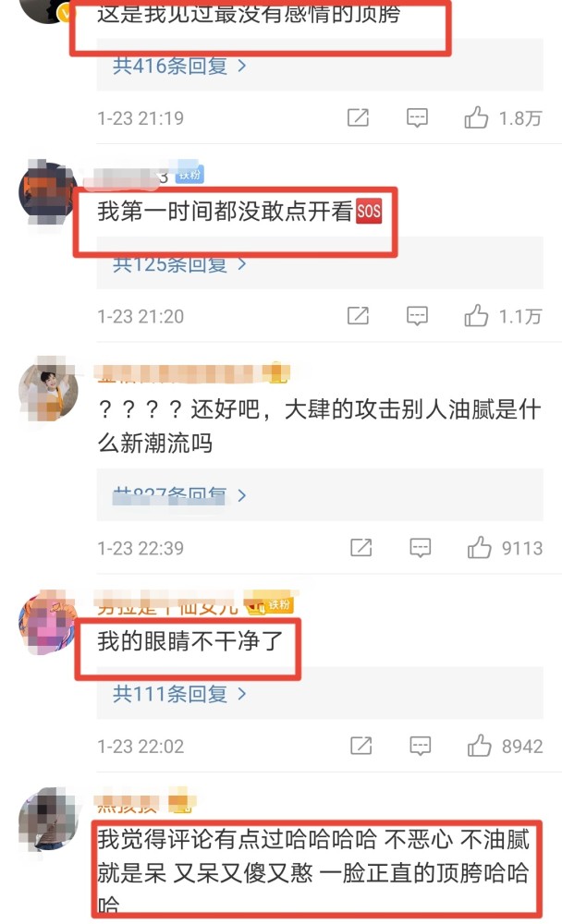Screen dimensions: 562x924
Task: Expand replies under the 油腻 comment
Action: [179, 495]
